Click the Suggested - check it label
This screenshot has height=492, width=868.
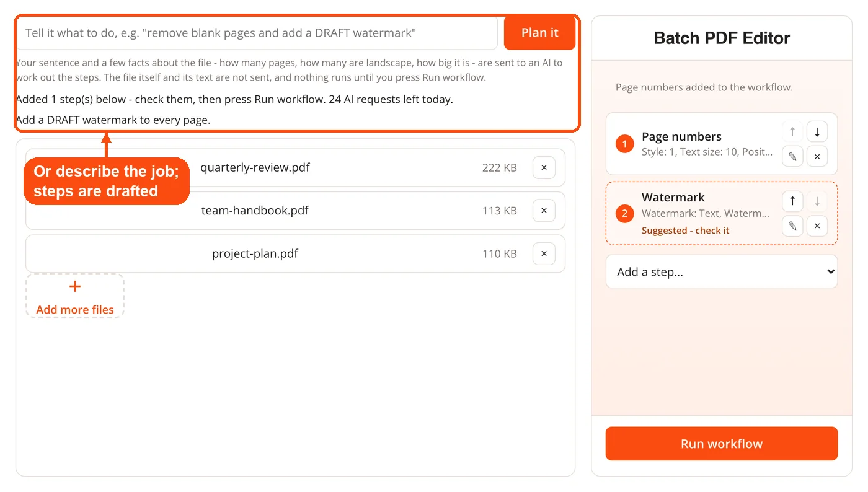685,231
